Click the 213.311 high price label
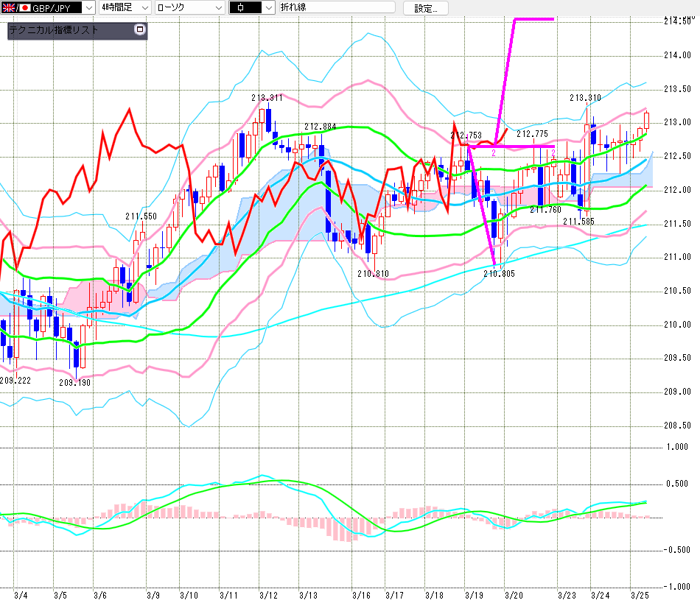 pos(266,98)
